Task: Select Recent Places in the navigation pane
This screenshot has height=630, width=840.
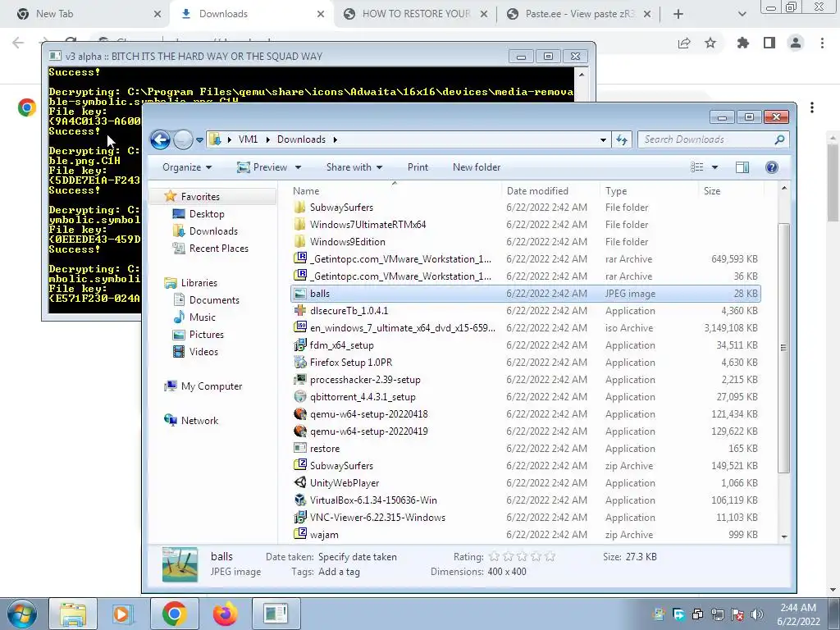Action: (x=218, y=248)
